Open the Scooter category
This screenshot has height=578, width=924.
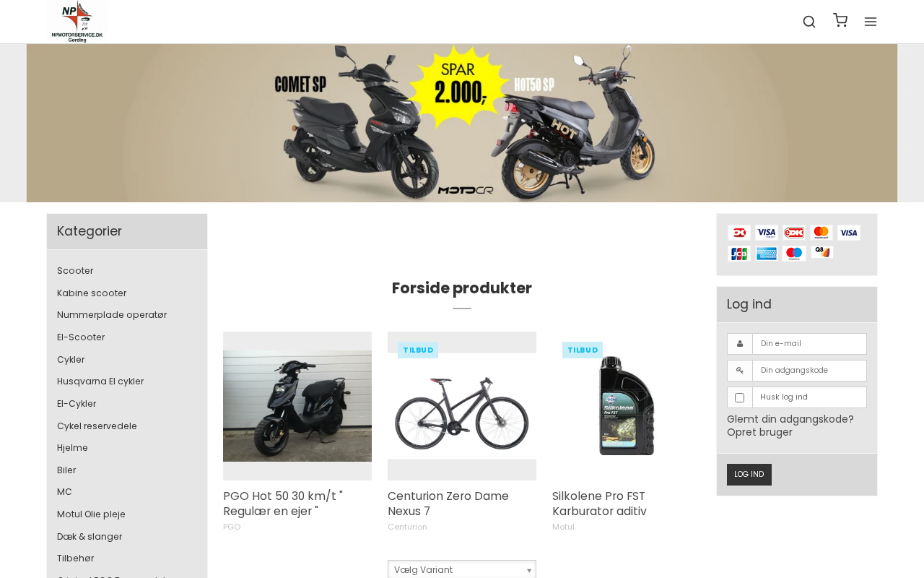click(x=75, y=271)
